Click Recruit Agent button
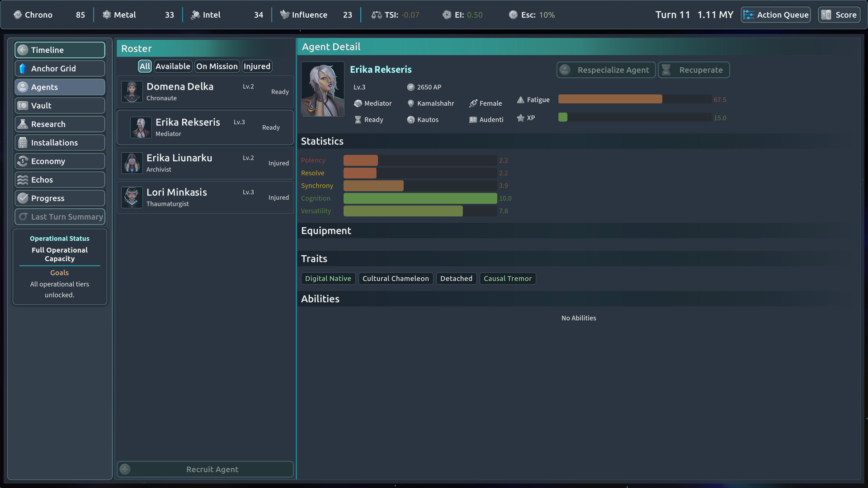The image size is (868, 488). click(205, 469)
